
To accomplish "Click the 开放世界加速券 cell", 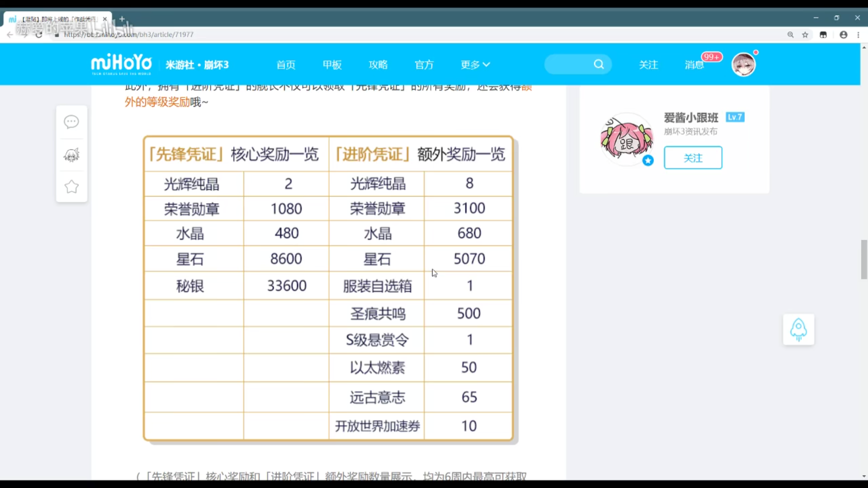I will coord(377,426).
